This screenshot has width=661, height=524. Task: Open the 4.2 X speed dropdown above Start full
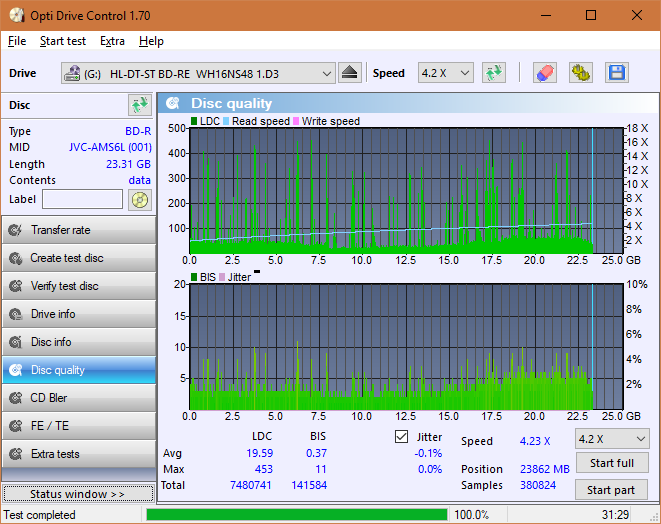coord(612,439)
